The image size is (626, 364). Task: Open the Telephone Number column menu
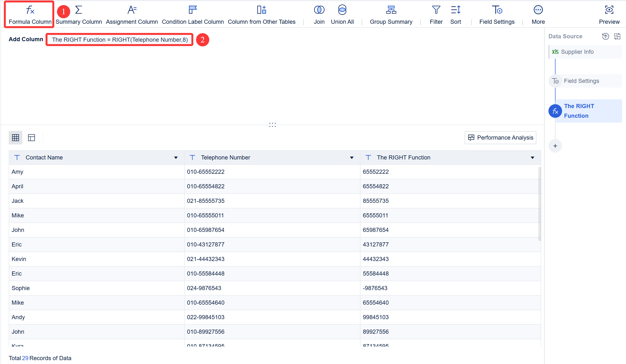(352, 158)
